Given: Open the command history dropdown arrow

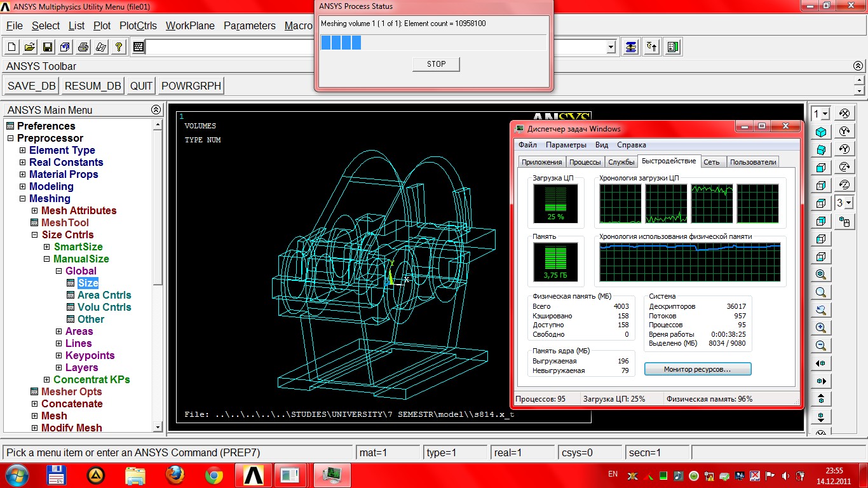Looking at the screenshot, I should pyautogui.click(x=611, y=47).
